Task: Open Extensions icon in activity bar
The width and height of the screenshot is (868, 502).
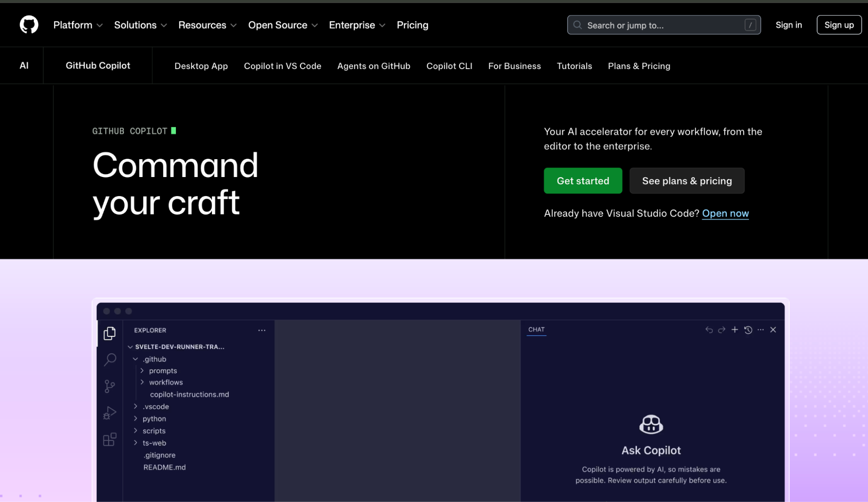Action: click(x=110, y=439)
